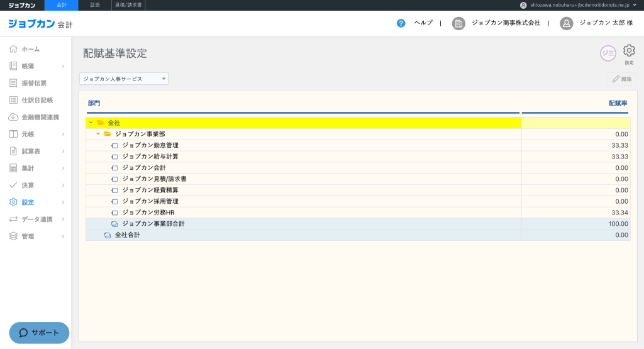Expand the 管理 submenu arrow
The image size is (644, 349).
click(64, 236)
